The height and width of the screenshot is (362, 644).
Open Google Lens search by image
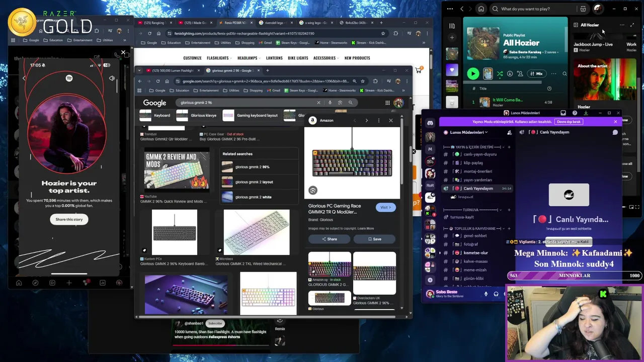pyautogui.click(x=340, y=103)
